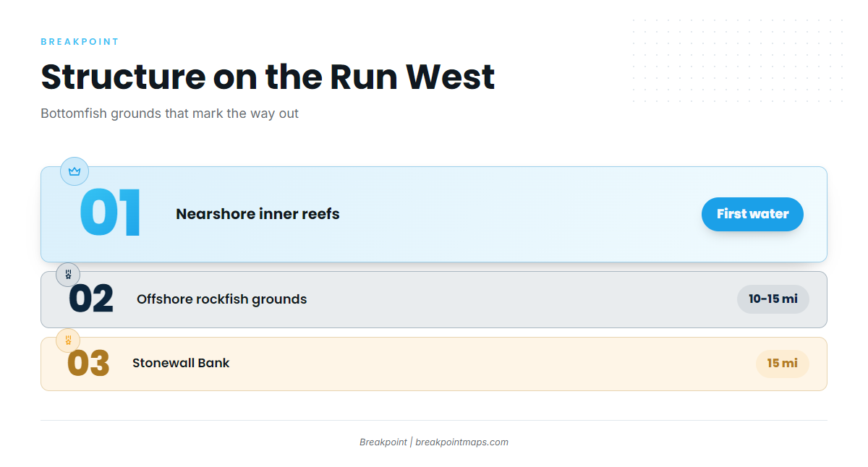
Task: Click the 02 rank number
Action: click(x=91, y=299)
